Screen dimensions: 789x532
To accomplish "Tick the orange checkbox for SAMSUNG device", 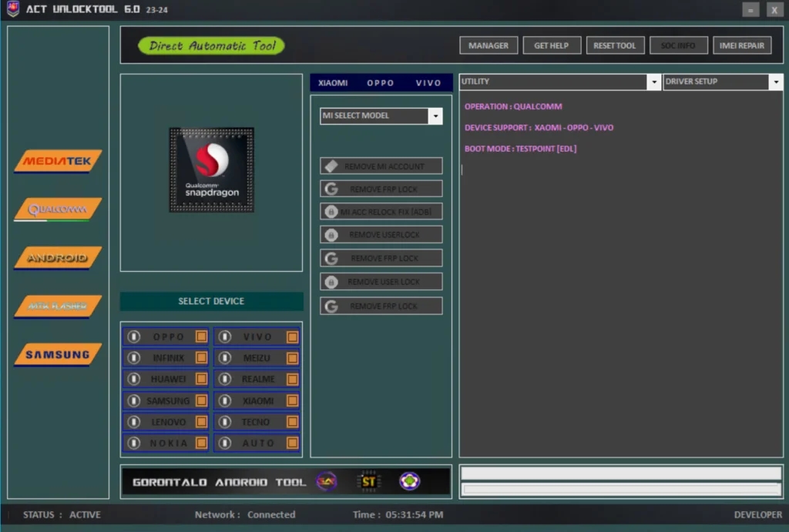I will click(x=201, y=400).
